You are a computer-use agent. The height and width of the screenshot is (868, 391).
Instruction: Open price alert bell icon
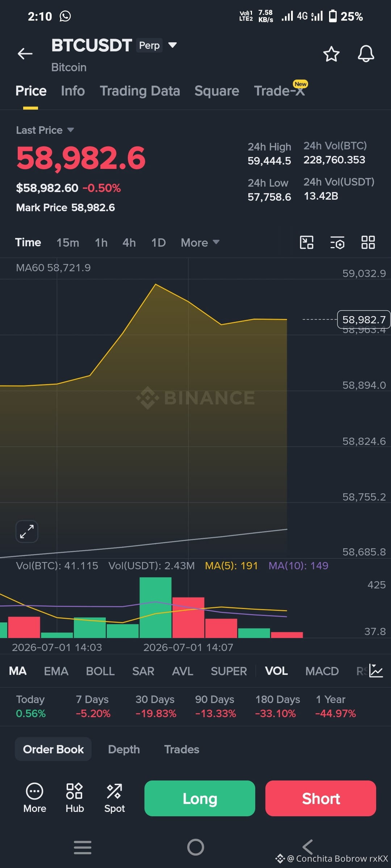[x=366, y=54]
